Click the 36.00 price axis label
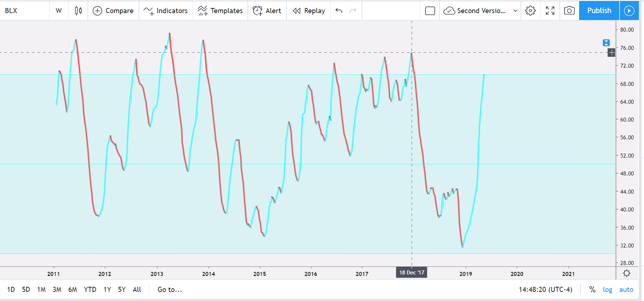Viewport: 644px width, 301px height. pos(627,228)
